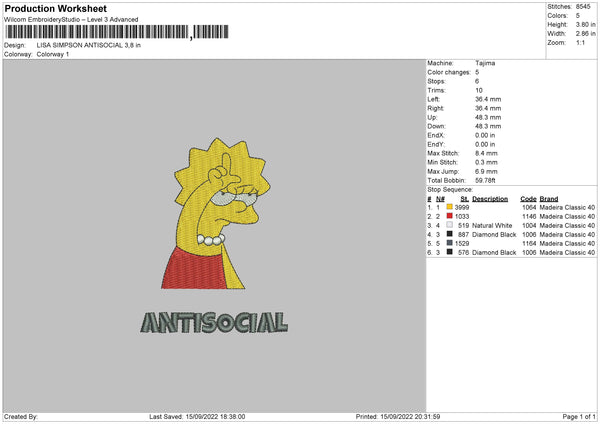The width and height of the screenshot is (600, 424).
Task: Click the 'Description' column header
Action: click(x=490, y=199)
